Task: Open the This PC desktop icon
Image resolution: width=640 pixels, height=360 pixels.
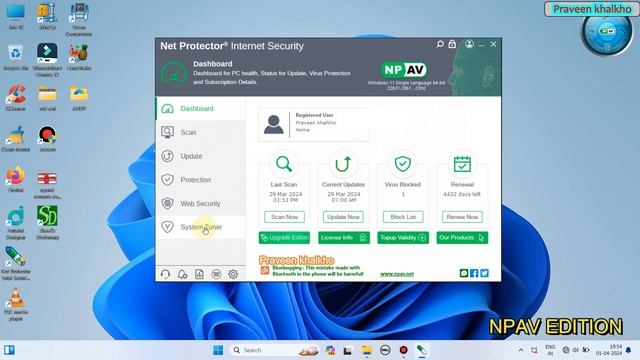Action: (x=16, y=16)
